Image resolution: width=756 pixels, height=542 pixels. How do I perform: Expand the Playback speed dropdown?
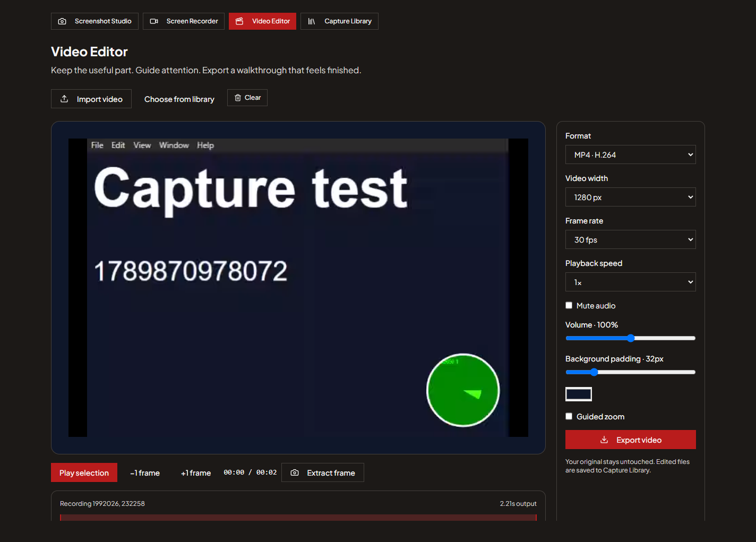(631, 282)
